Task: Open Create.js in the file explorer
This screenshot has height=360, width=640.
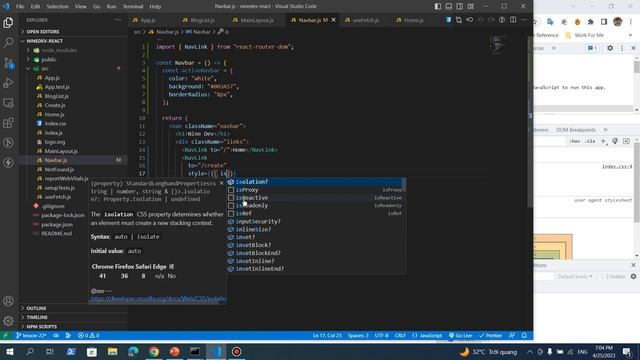Action: 55,105
